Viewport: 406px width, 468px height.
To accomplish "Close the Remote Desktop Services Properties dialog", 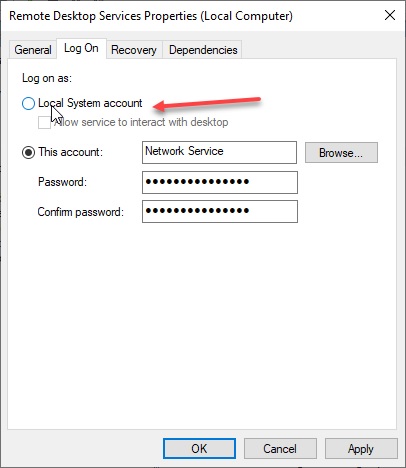I will pyautogui.click(x=390, y=15).
